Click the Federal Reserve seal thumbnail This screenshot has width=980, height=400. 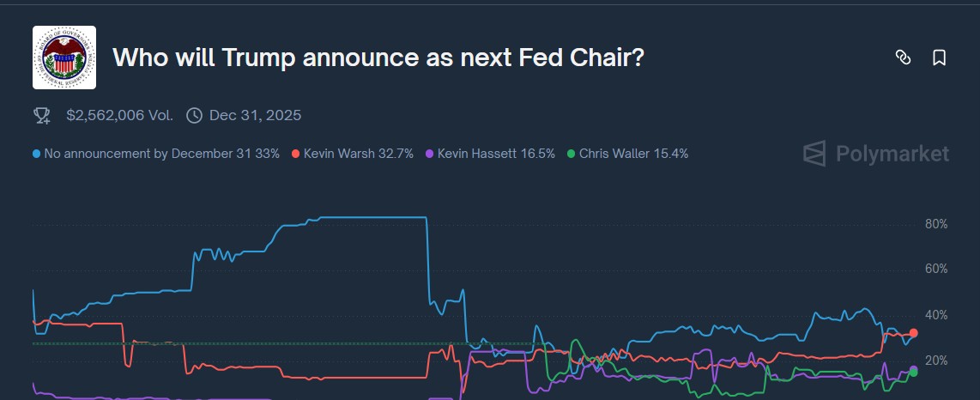pos(64,58)
